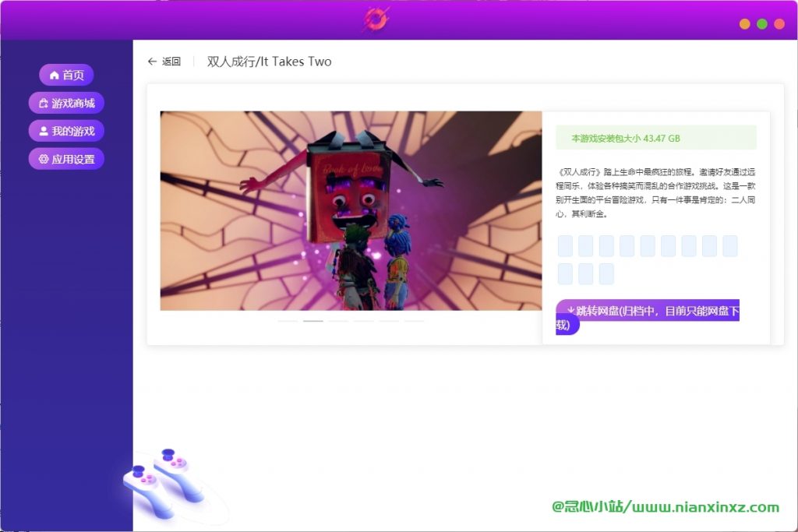This screenshot has width=798, height=532.
Task: Click the green maximize window dot
Action: (762, 24)
